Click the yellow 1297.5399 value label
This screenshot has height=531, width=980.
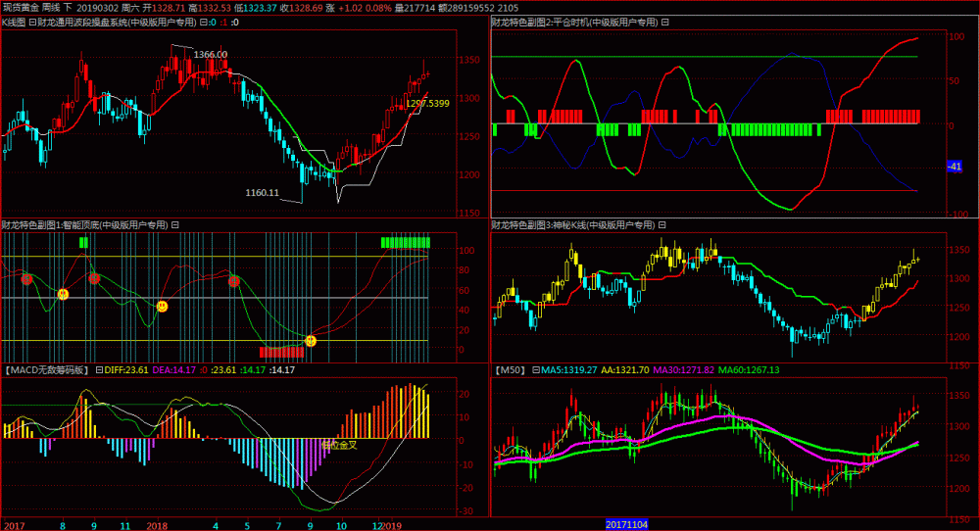pos(427,104)
